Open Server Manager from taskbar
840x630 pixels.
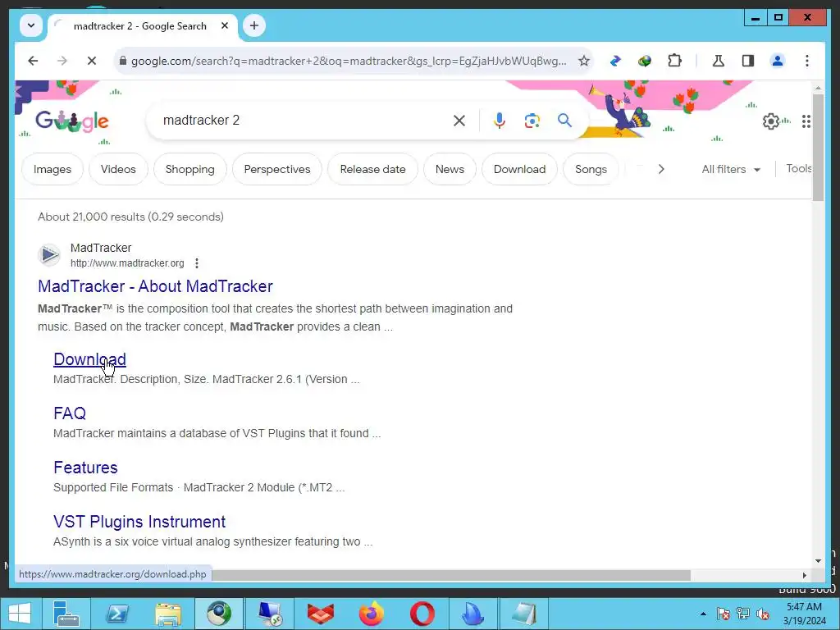point(66,614)
